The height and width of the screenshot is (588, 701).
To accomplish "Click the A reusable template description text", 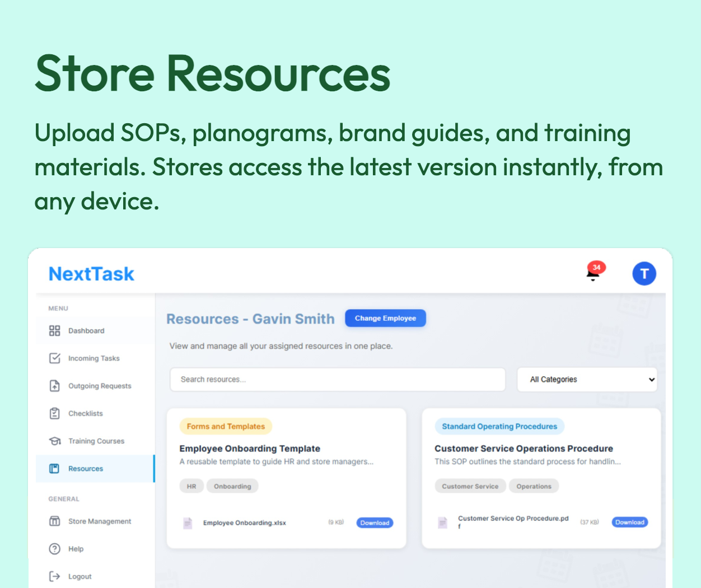I will click(277, 462).
